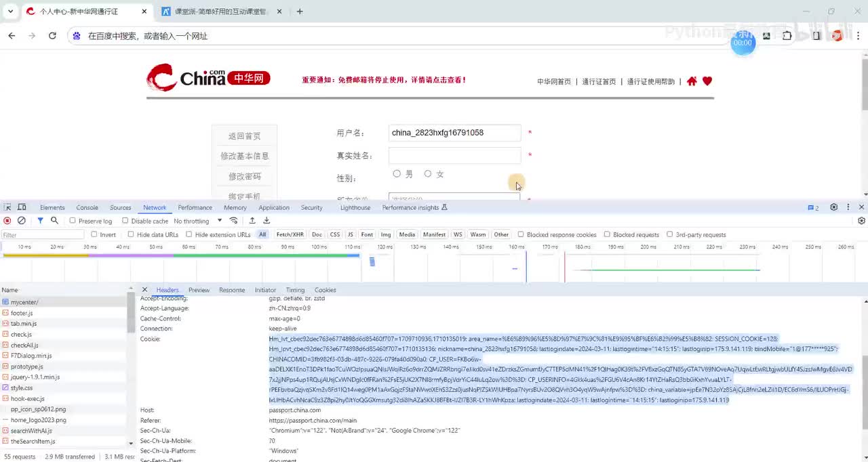This screenshot has width=868, height=462.
Task: Open the browser extensions puzzle icon
Action: click(787, 36)
